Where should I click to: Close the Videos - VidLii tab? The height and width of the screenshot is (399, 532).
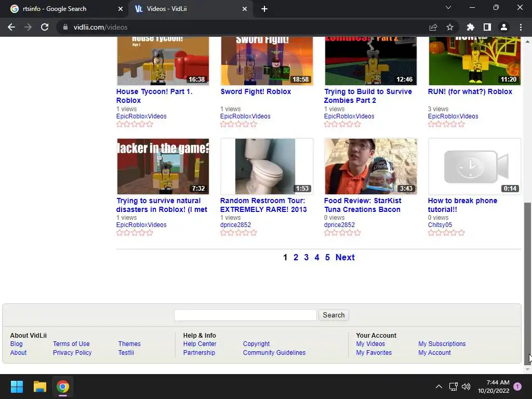(x=245, y=9)
